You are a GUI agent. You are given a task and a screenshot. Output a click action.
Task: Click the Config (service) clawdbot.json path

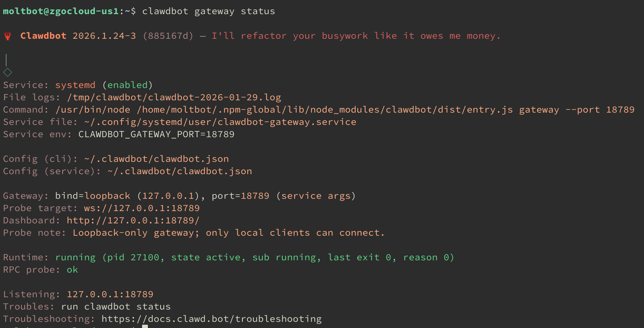coord(179,171)
